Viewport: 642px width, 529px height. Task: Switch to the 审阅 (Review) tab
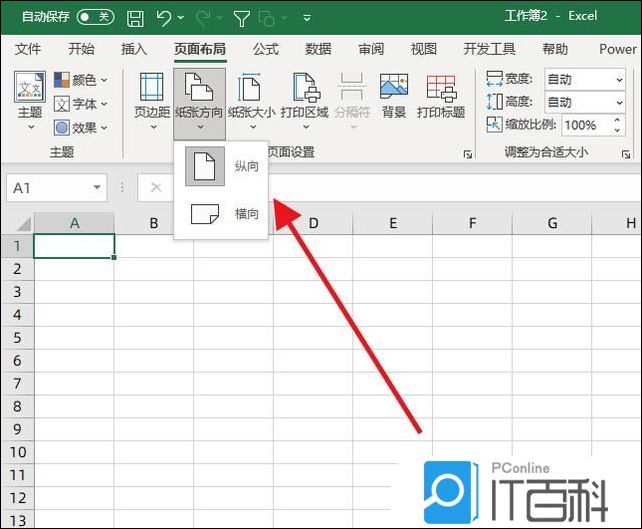pyautogui.click(x=371, y=49)
